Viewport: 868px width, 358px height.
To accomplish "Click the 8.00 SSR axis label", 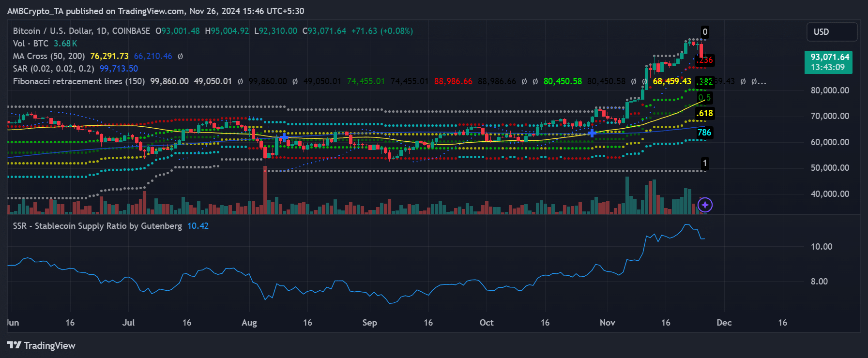I will coord(819,282).
